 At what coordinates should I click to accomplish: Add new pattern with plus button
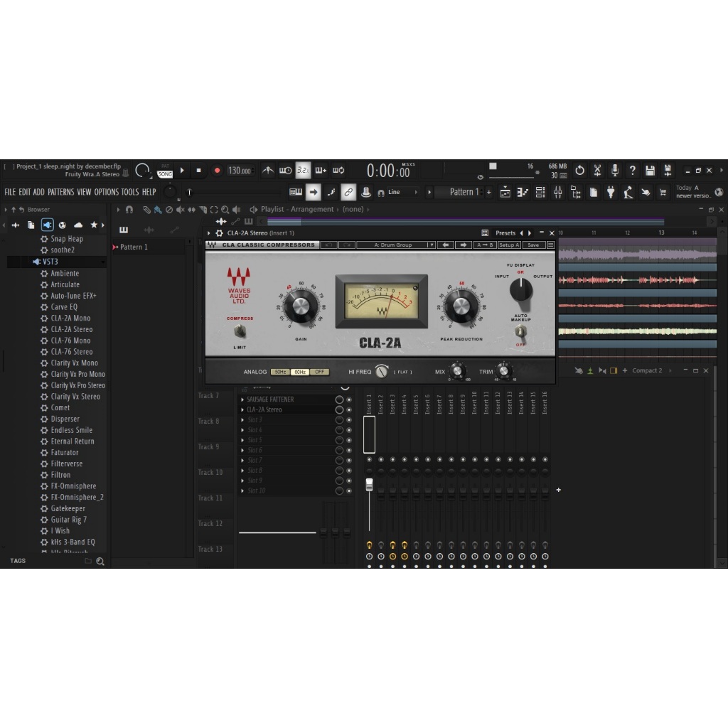[x=488, y=192]
